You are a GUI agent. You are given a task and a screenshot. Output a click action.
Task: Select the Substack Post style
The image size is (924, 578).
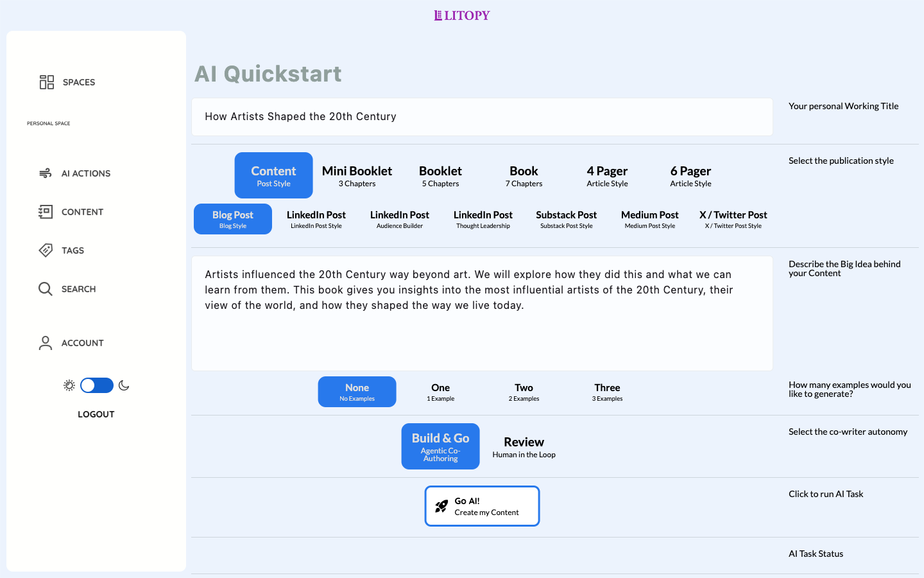pos(566,219)
